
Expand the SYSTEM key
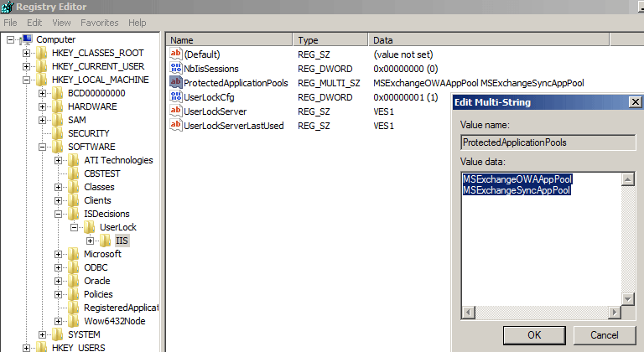click(x=42, y=334)
